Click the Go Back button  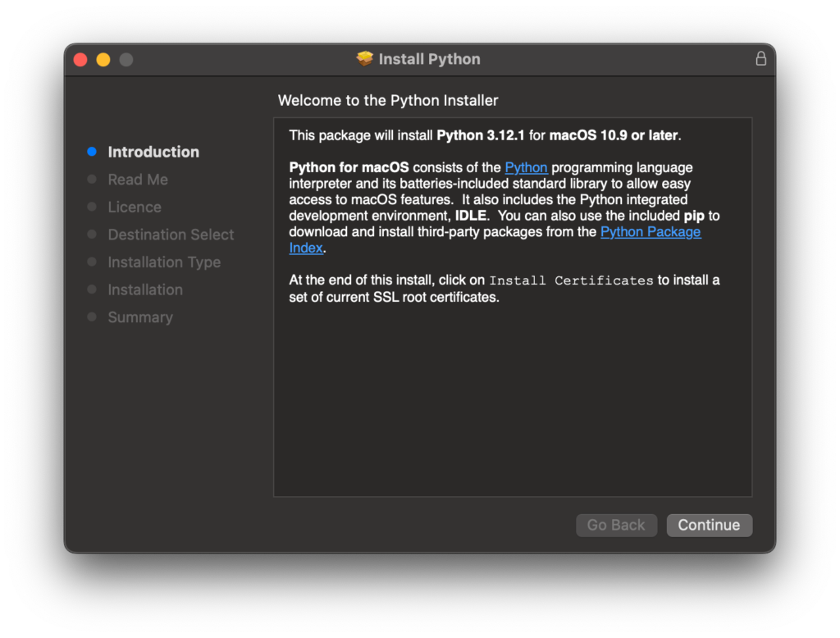coord(616,525)
